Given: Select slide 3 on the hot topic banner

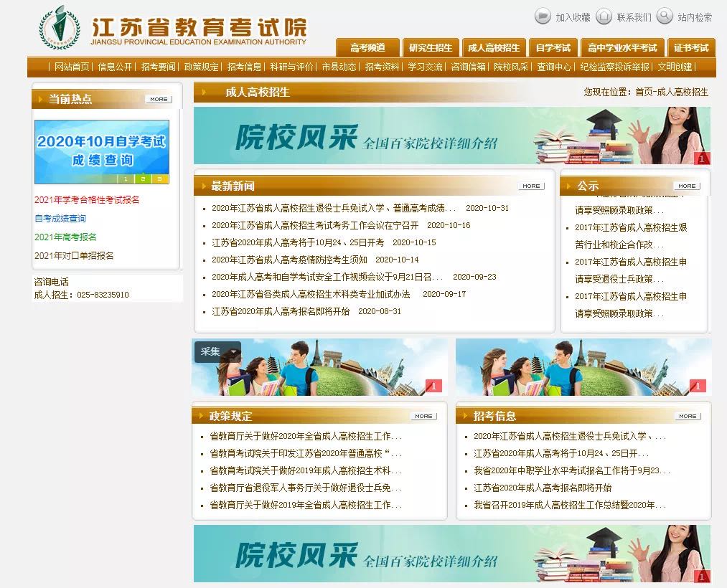Looking at the screenshot, I should pos(159,179).
